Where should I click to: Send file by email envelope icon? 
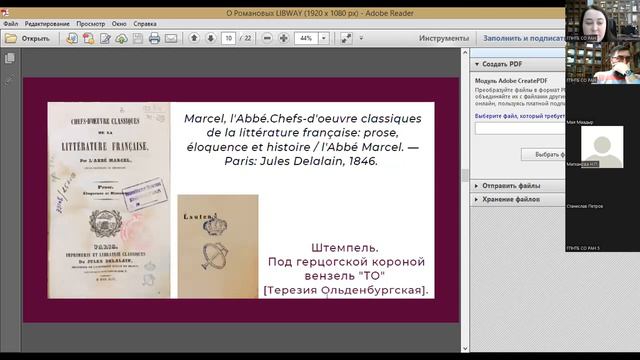pyautogui.click(x=171, y=38)
